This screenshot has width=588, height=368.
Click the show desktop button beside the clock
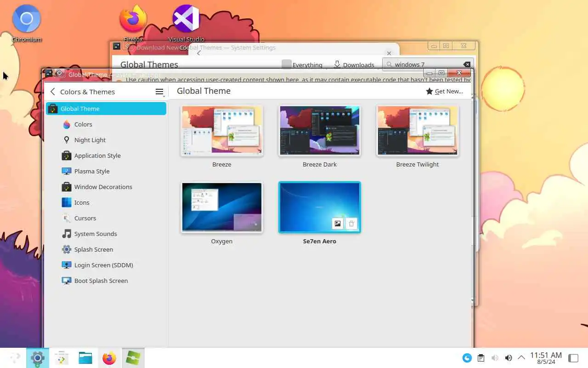(x=573, y=358)
